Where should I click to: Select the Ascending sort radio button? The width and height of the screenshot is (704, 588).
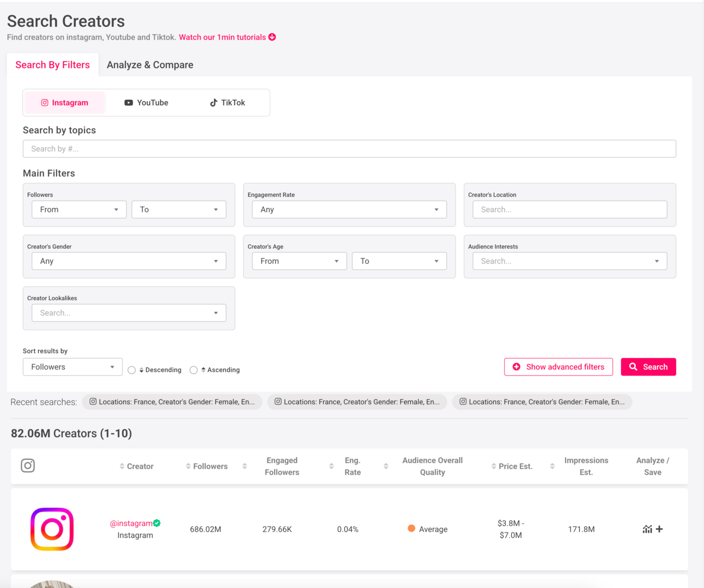coord(193,370)
